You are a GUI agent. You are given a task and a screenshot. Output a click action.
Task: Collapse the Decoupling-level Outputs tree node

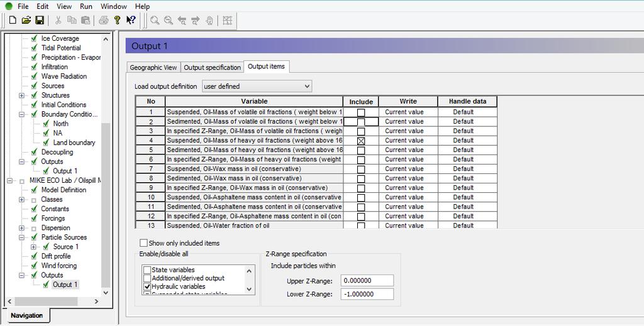(22, 161)
